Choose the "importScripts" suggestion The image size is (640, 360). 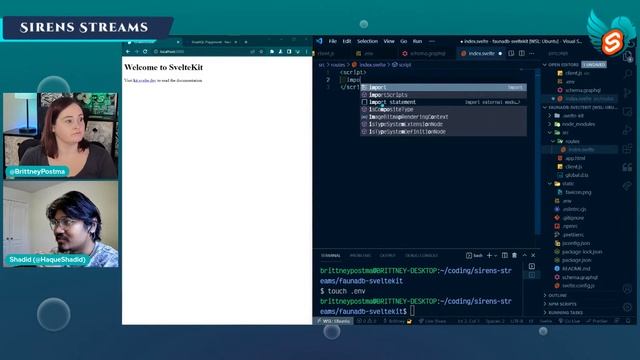pyautogui.click(x=443, y=95)
